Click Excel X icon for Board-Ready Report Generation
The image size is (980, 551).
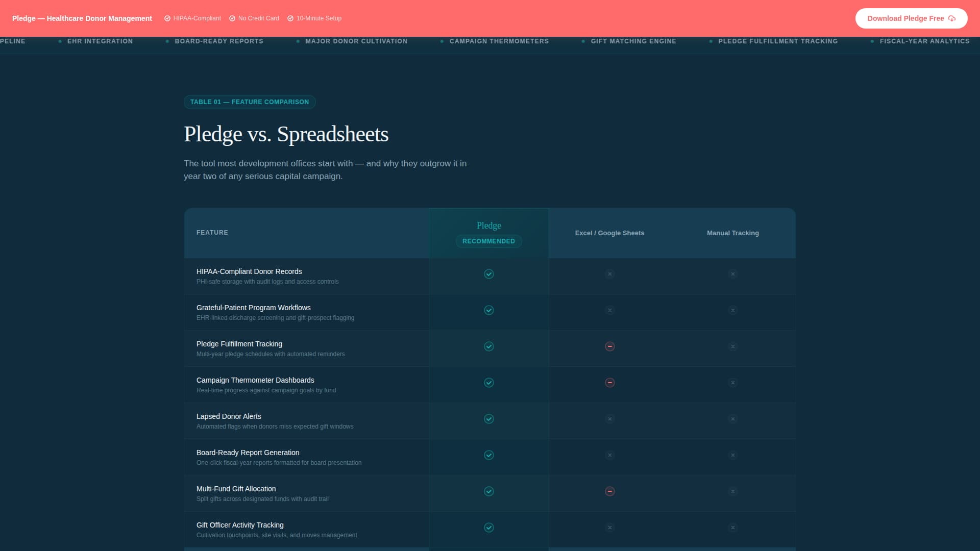coord(609,455)
